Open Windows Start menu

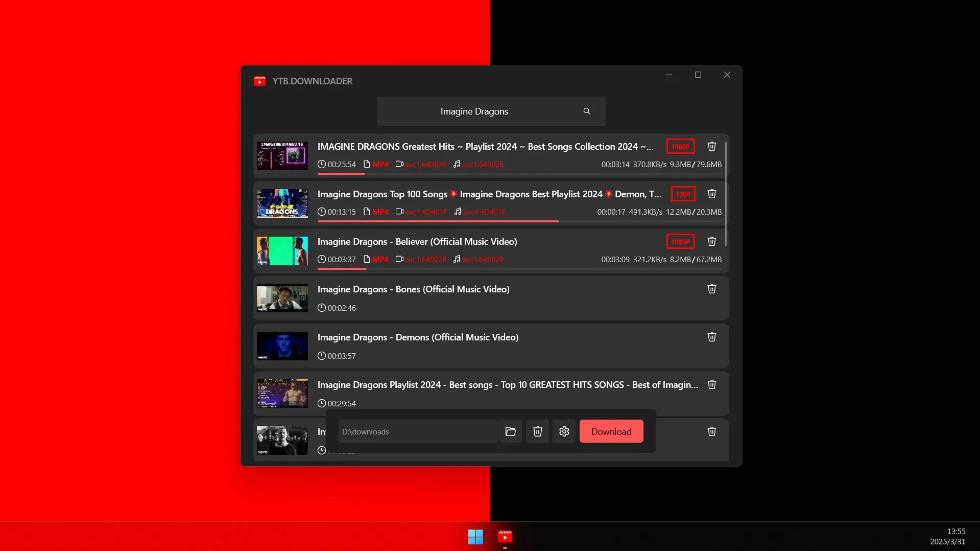tap(475, 537)
